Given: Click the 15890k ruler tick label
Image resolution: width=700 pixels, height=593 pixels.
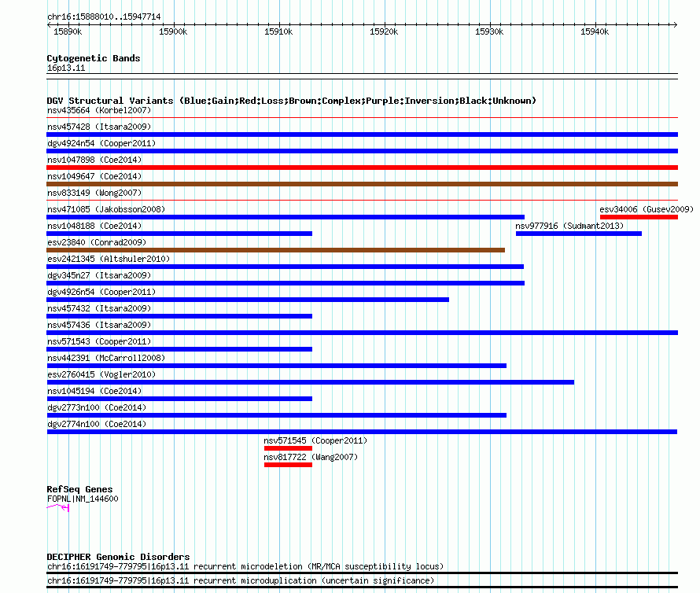Looking at the screenshot, I should tap(68, 31).
